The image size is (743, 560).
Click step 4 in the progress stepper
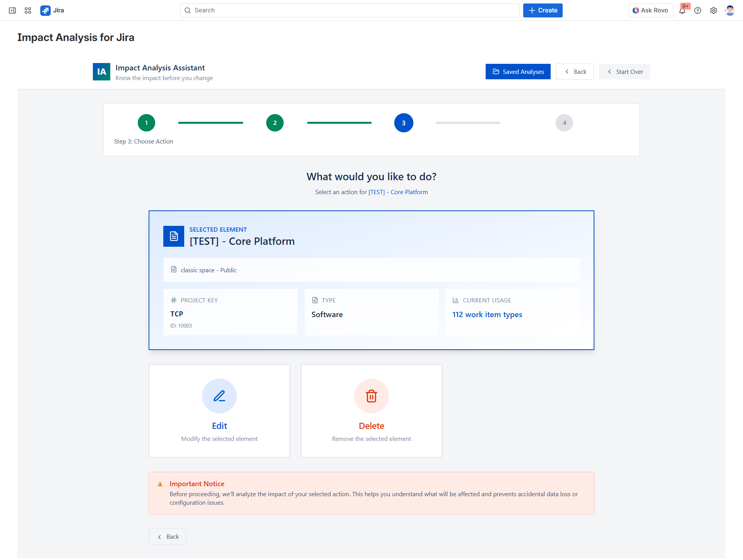564,123
